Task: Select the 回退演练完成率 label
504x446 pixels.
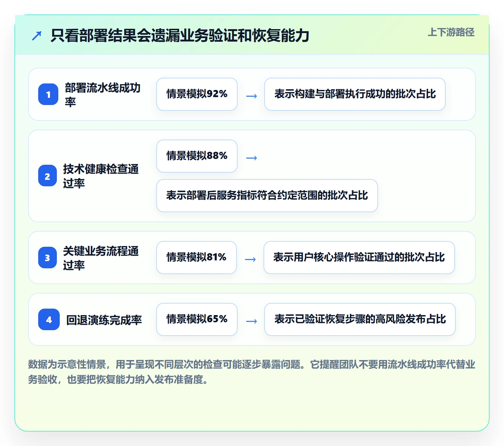Action: coord(104,320)
